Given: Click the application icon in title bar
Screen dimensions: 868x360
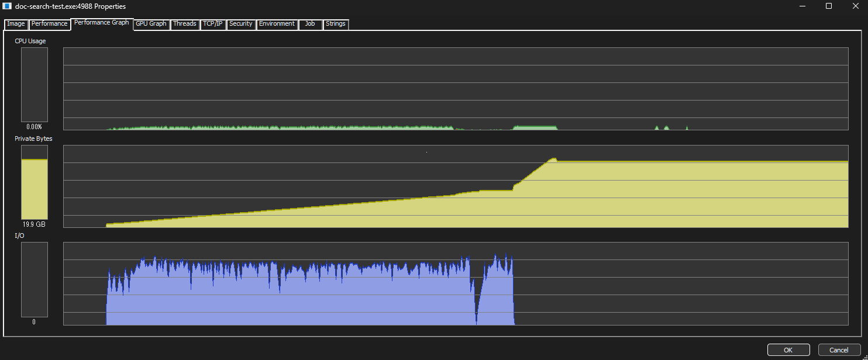Looking at the screenshot, I should coord(8,6).
